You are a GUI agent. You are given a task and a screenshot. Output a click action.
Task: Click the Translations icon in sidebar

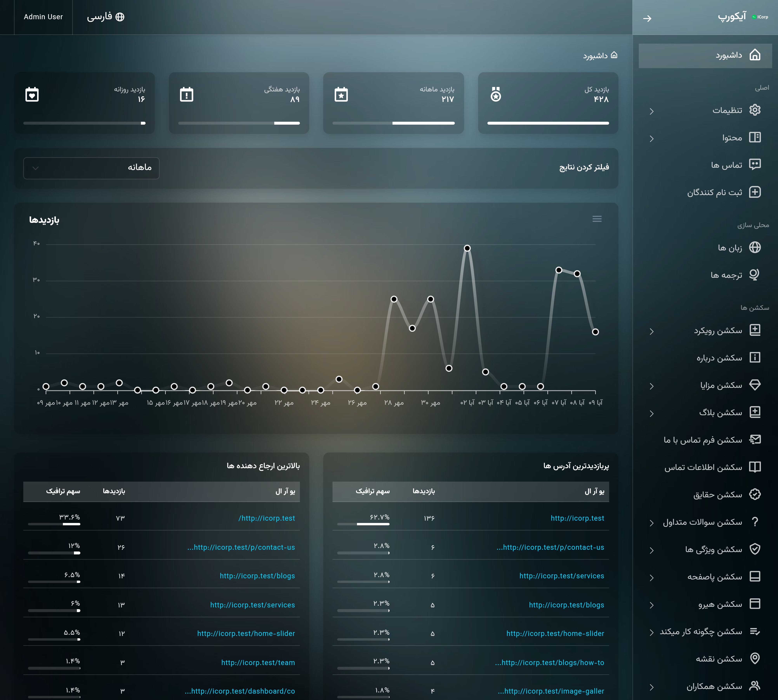pyautogui.click(x=755, y=275)
